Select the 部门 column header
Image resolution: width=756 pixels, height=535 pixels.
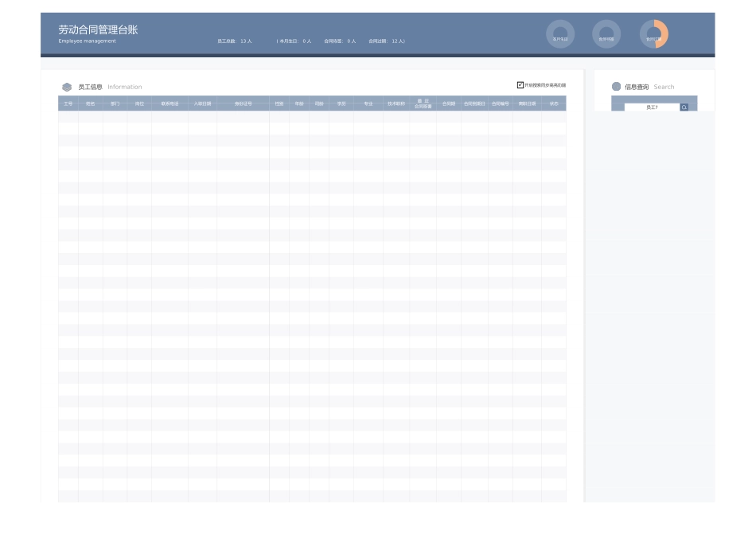115,103
